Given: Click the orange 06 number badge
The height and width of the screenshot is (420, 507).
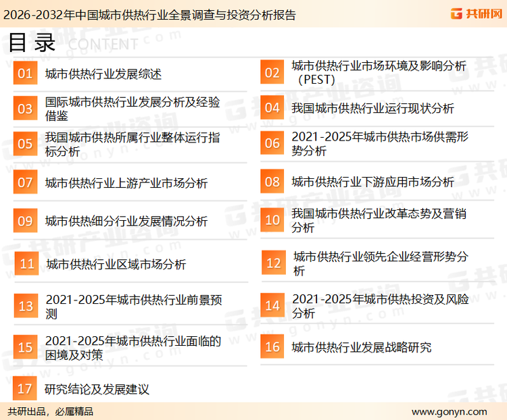Looking at the screenshot, I should pyautogui.click(x=272, y=142).
